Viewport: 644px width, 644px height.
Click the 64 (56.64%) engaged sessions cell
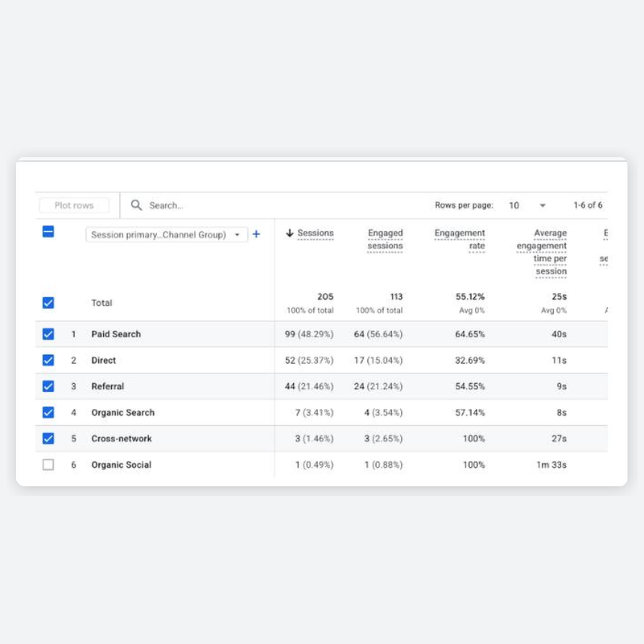pyautogui.click(x=378, y=334)
